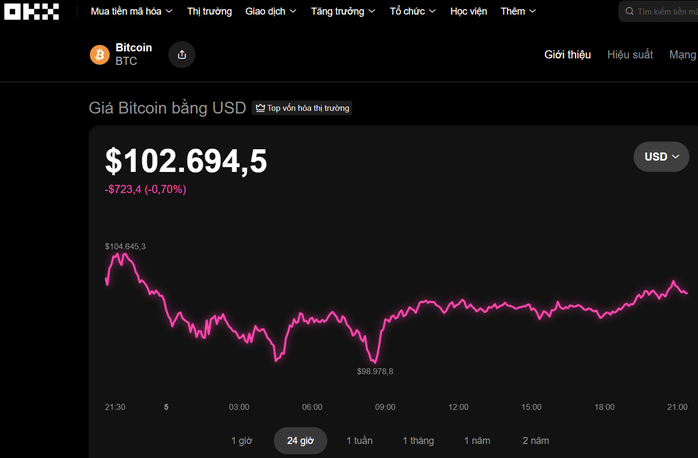Switch chart to 1 tuần range
Screen dimensions: 698x458
361,440
